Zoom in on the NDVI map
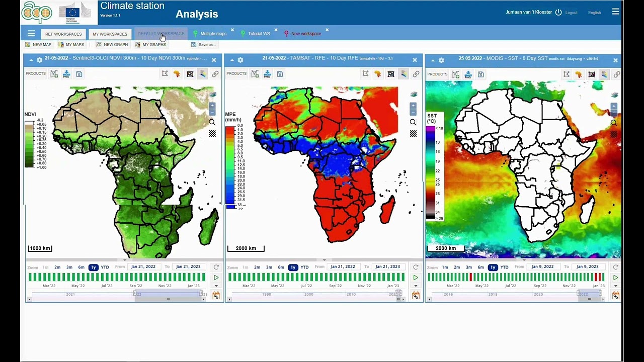 tap(212, 106)
